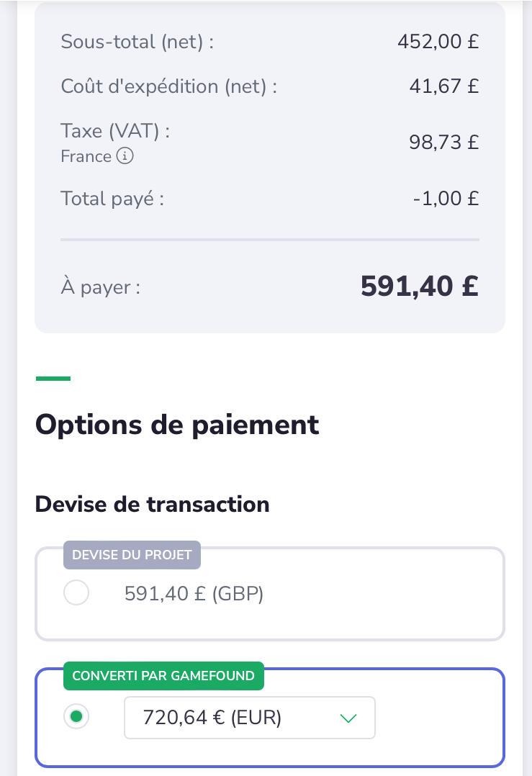This screenshot has height=776, width=532.
Task: Click the CONVERTI PAR GAMEFOUND badge
Action: click(x=163, y=675)
